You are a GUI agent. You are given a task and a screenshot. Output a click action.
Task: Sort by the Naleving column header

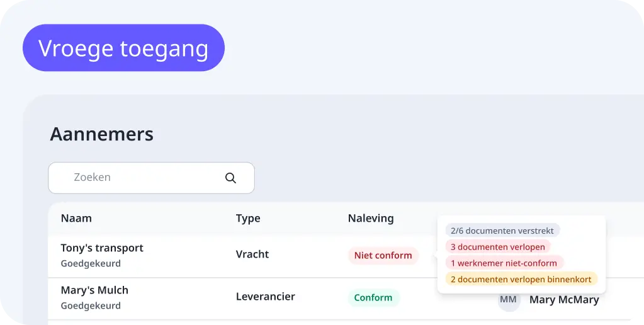point(371,219)
